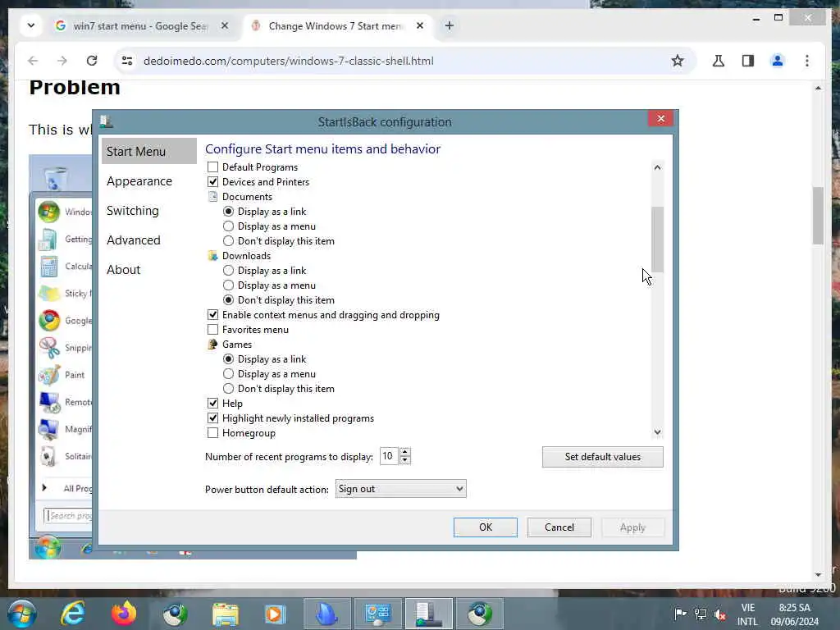
Task: Close the 'win7 start menu' Google tab
Action: coord(225,25)
